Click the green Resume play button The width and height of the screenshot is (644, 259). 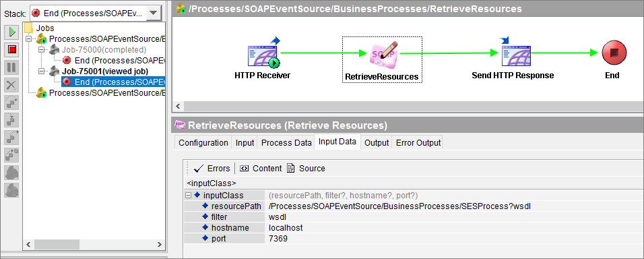[12, 32]
